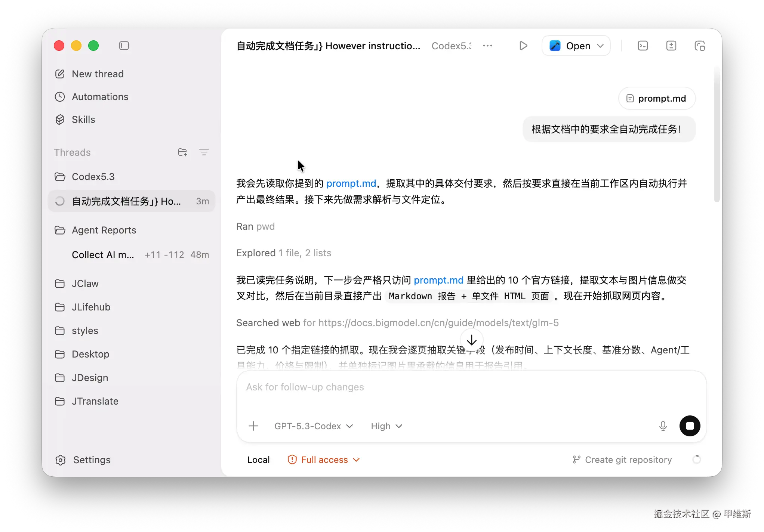Open the GPT-5.3-Codex model dropdown
The image size is (764, 532).
coord(313,426)
